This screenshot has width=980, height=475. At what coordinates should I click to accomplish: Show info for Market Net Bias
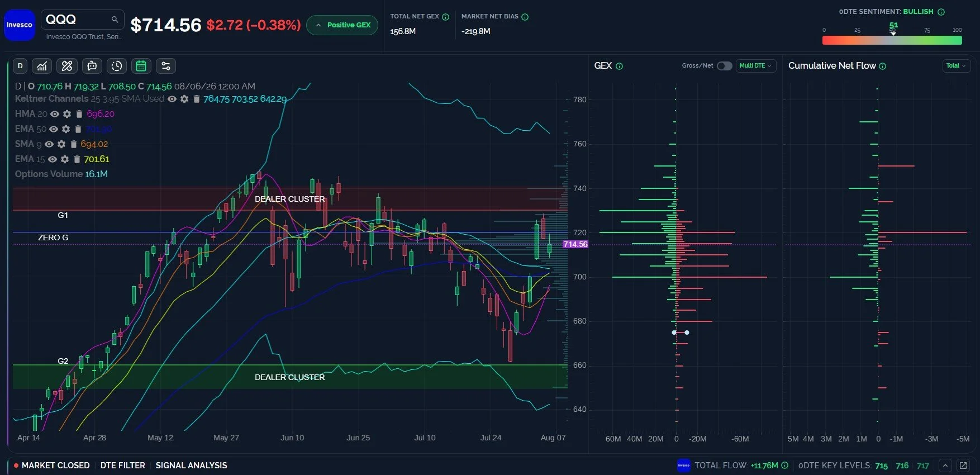(x=525, y=17)
